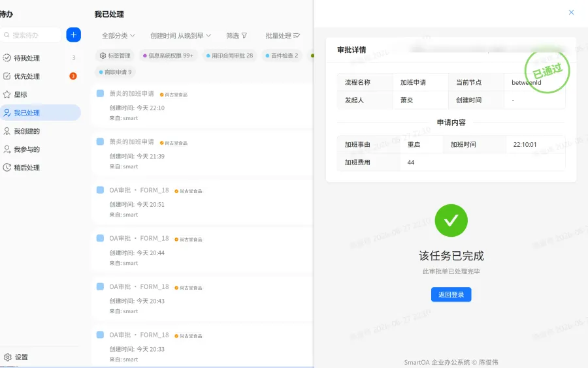This screenshot has height=368, width=588.
Task: Click the clock icon beside 稍后处理
Action: pyautogui.click(x=7, y=167)
